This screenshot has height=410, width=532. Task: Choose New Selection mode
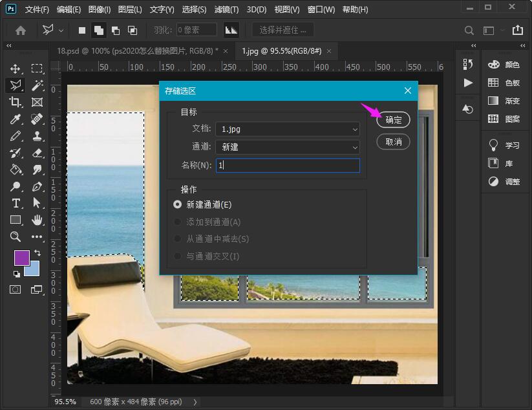(x=82, y=30)
